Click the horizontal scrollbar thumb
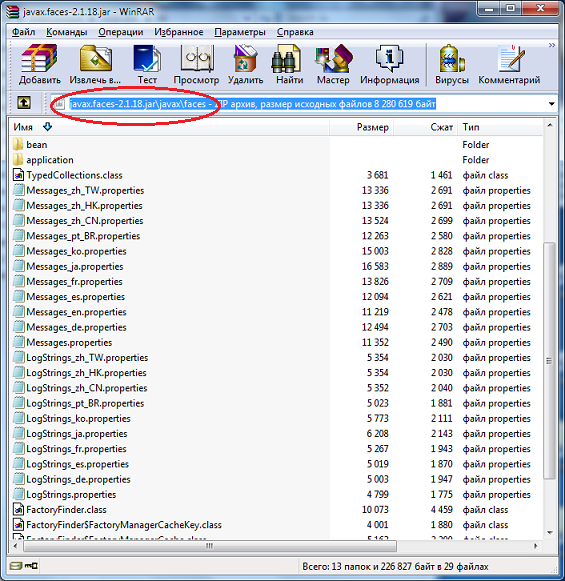 210,546
